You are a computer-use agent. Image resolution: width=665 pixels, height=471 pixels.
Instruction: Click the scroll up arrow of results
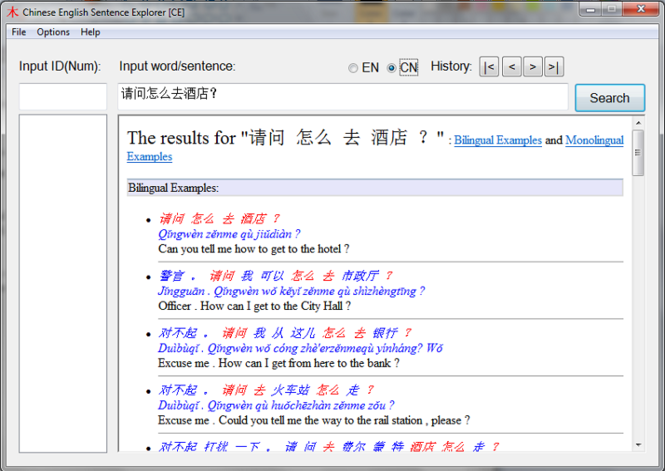[x=638, y=123]
